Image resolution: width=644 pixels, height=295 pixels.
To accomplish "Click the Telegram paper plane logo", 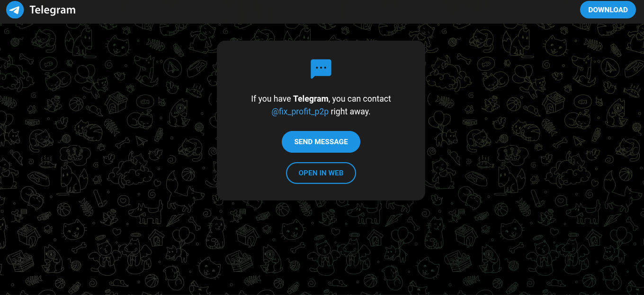I will coord(15,9).
